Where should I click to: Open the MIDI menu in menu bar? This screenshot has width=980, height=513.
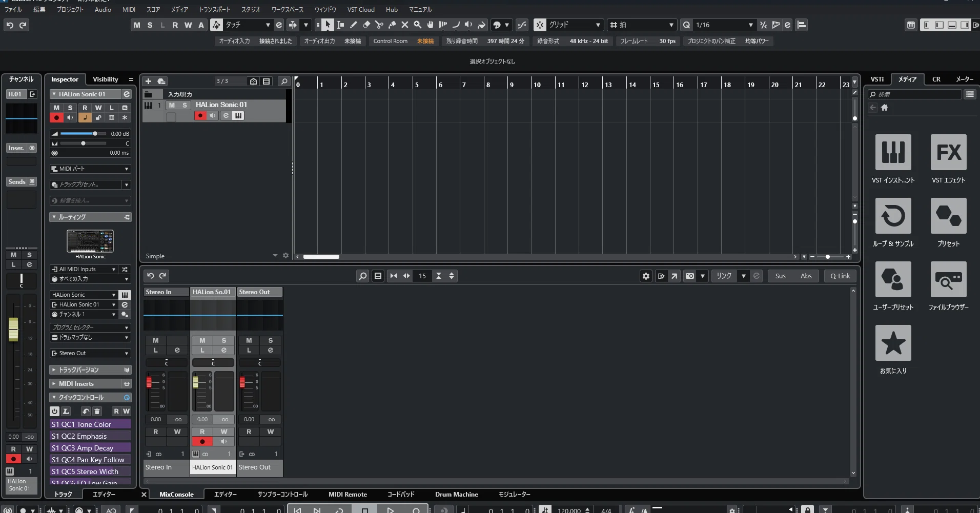click(x=129, y=9)
